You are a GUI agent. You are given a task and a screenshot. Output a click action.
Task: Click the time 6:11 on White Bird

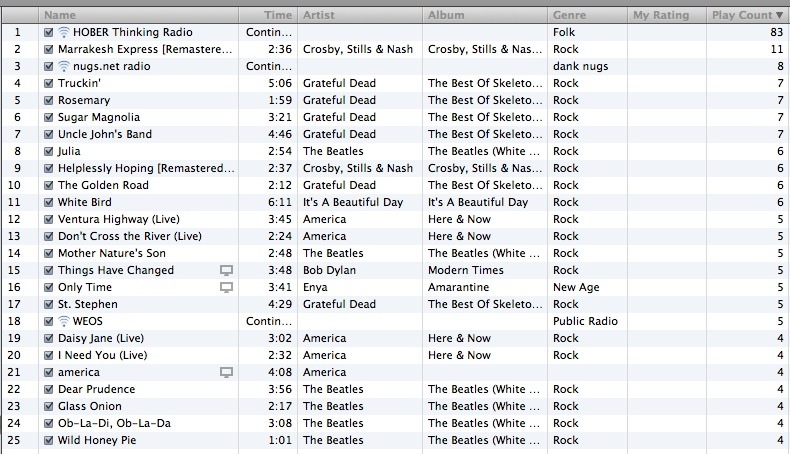280,202
